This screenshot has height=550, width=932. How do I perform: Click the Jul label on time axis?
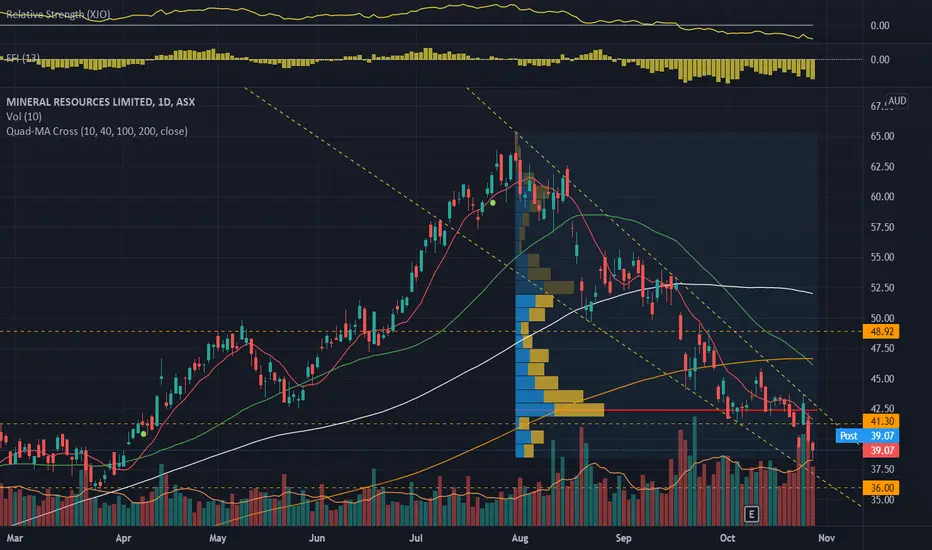(x=415, y=538)
